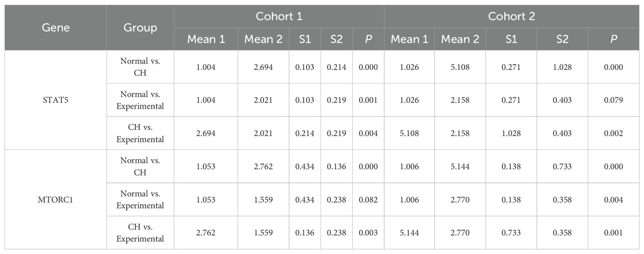
Task: Select the P value cell showing 0.002
Action: [x=614, y=133]
